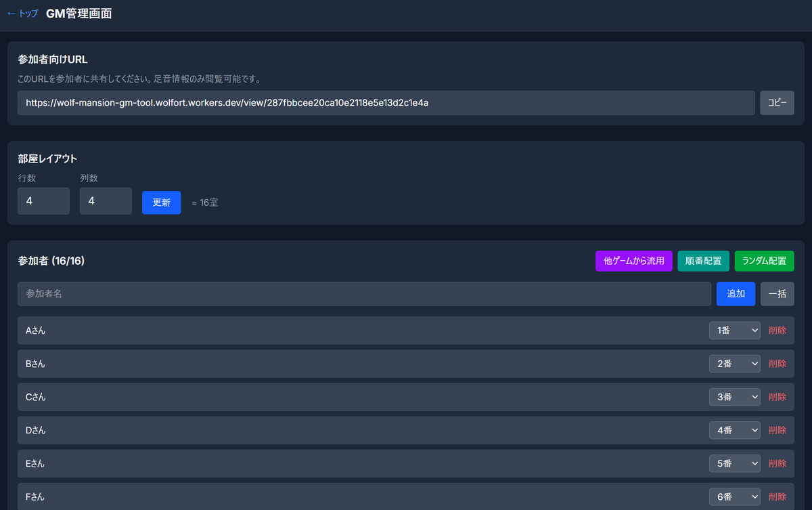Delete Eさん with the 削除 link

[x=777, y=463]
